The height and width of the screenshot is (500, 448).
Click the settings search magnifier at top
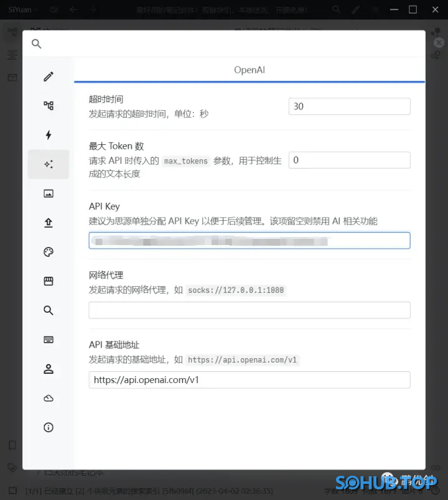[37, 44]
